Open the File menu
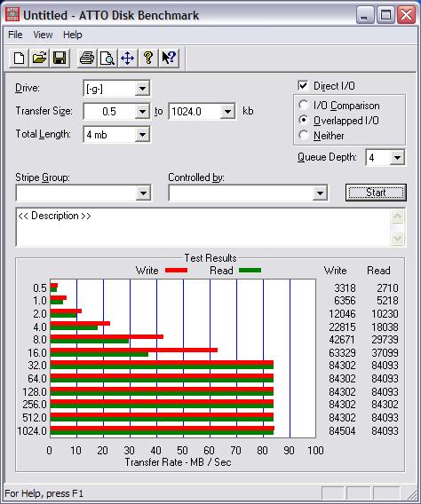 point(15,35)
